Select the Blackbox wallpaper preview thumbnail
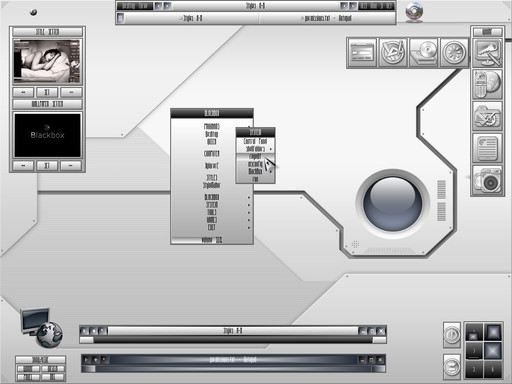Image resolution: width=512 pixels, height=384 pixels. point(47,135)
